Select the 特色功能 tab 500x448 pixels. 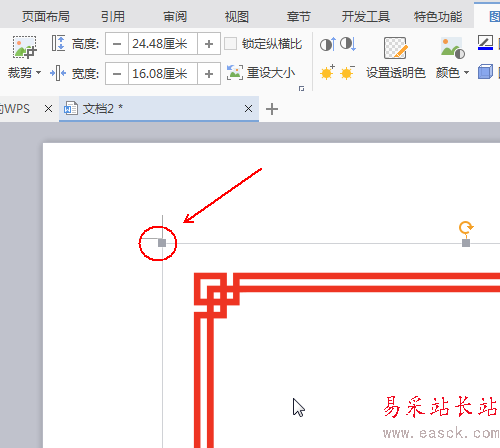438,16
